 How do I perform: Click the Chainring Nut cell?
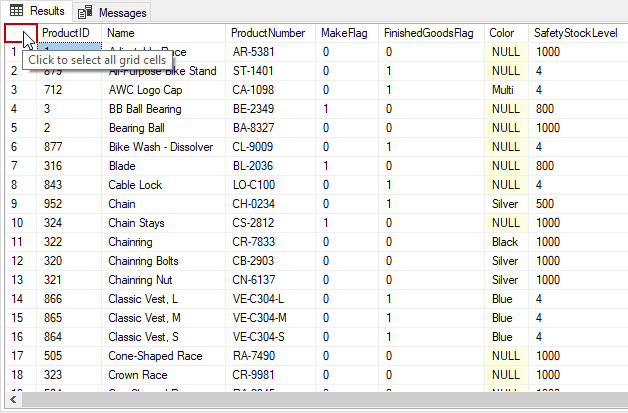click(x=164, y=280)
